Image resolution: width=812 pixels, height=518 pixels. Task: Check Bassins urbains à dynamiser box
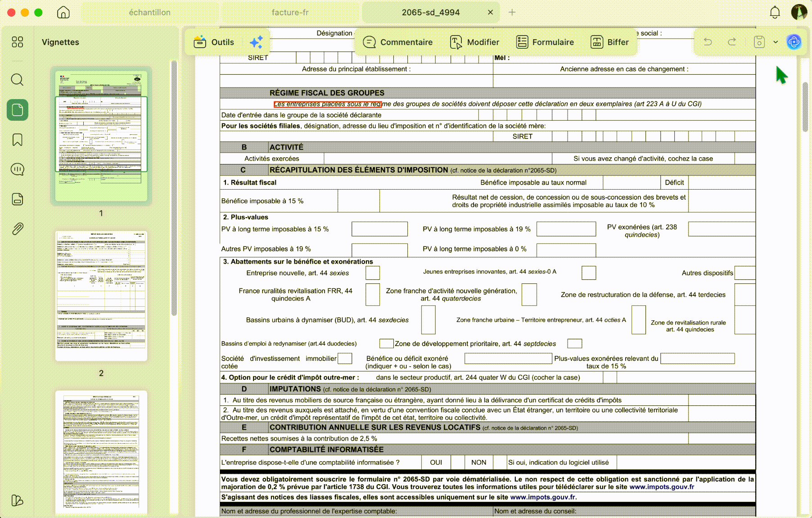pos(429,320)
